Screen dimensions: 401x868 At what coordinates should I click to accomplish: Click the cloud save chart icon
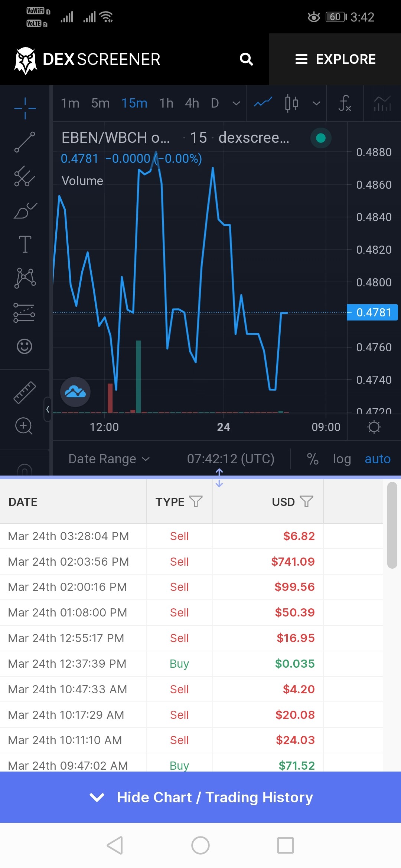pyautogui.click(x=75, y=392)
